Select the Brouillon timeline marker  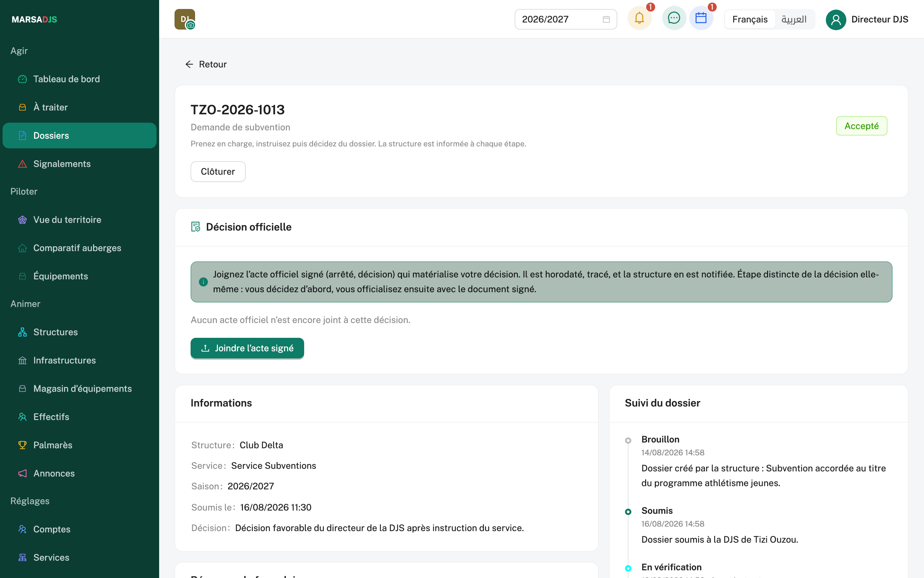pyautogui.click(x=628, y=440)
